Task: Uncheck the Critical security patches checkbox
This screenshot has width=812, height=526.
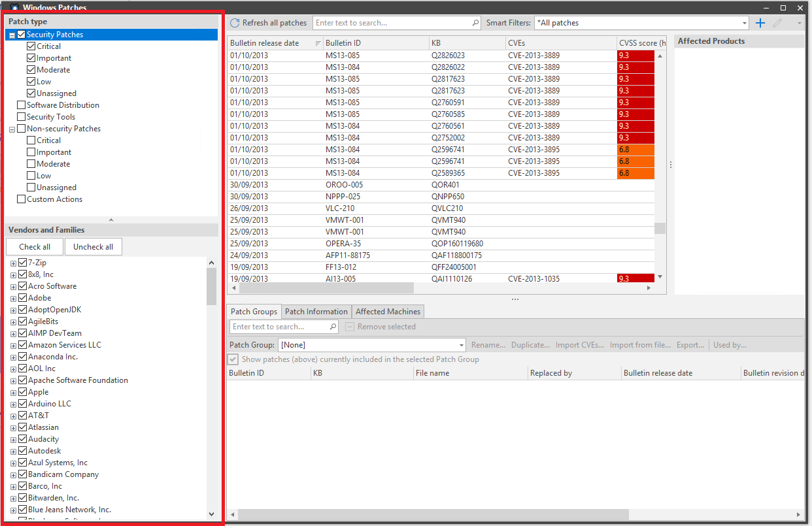Action: (x=31, y=46)
